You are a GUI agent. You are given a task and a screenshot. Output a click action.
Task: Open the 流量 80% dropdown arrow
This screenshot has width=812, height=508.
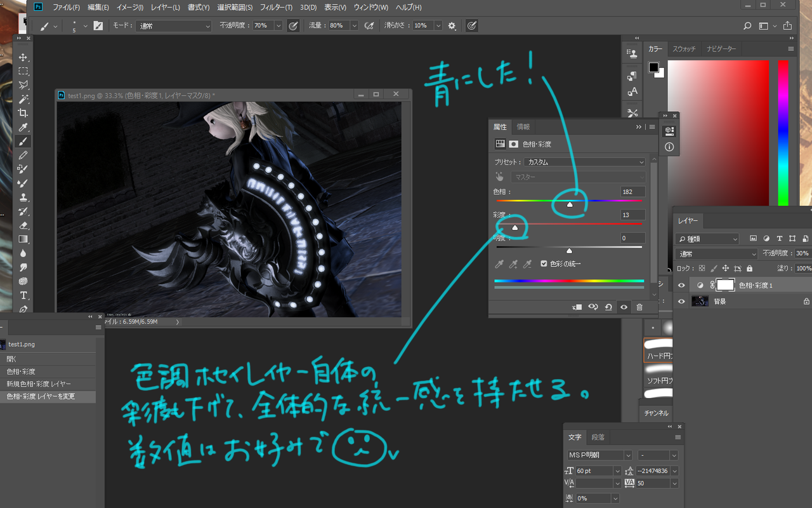tap(353, 26)
